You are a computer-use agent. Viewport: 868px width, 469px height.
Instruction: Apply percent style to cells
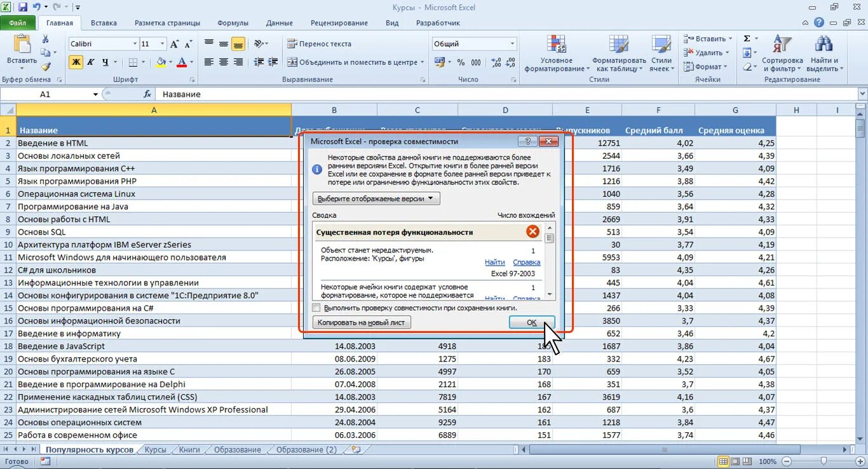pos(460,62)
